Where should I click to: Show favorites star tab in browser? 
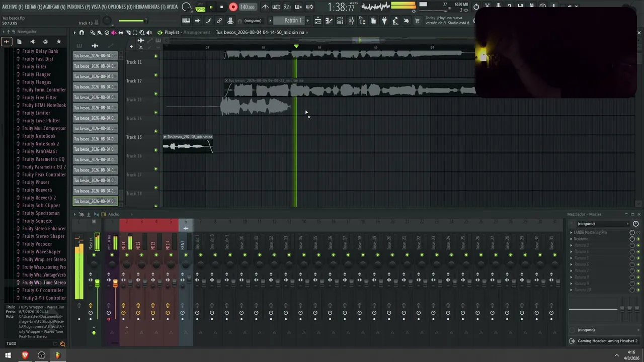click(58, 41)
